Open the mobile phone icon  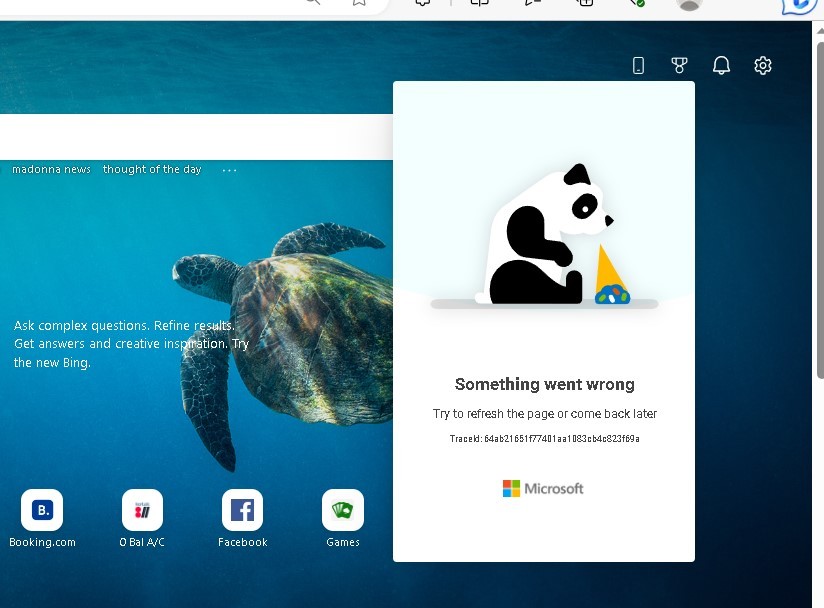[638, 66]
